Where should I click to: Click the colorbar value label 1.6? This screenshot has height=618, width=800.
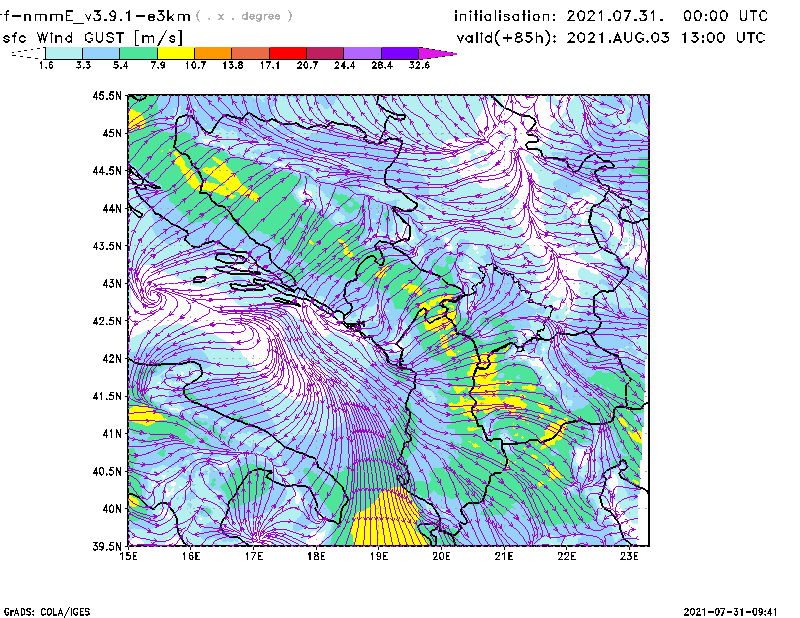point(46,65)
